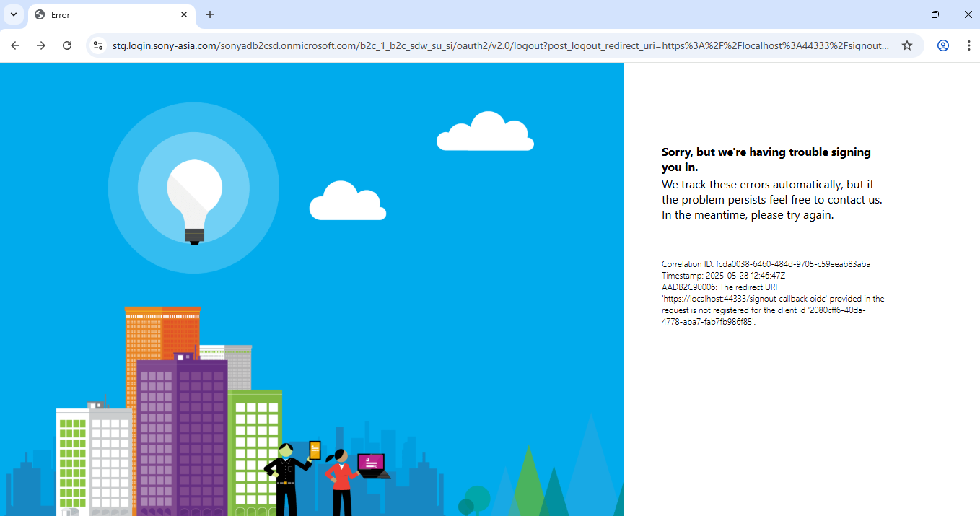Screen dimensions: 980x516
Task: Bookmark this page with the star icon
Action: (x=907, y=45)
